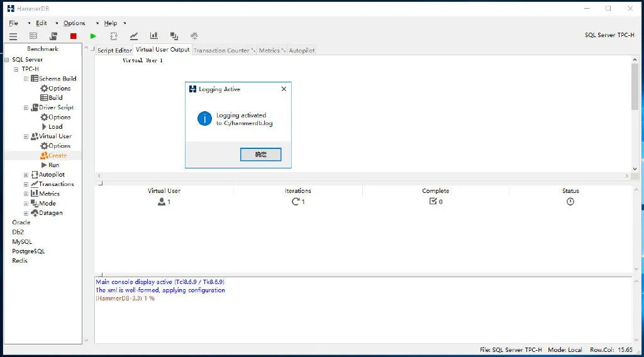Click the Virtual User tree icon

point(35,136)
